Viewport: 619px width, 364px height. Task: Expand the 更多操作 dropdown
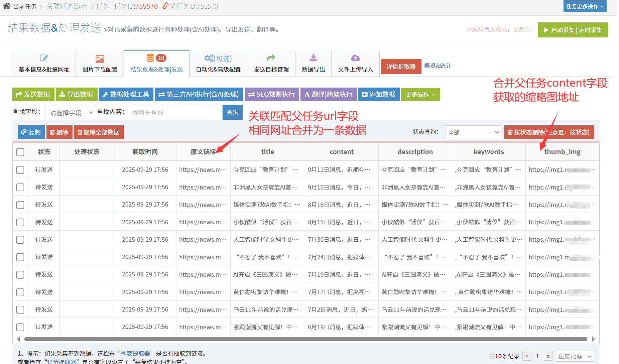click(420, 94)
